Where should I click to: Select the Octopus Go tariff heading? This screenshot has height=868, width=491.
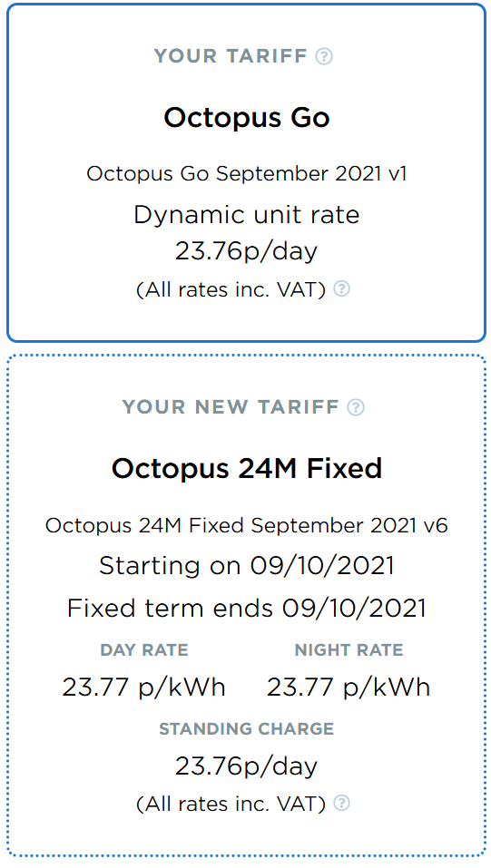click(x=247, y=118)
